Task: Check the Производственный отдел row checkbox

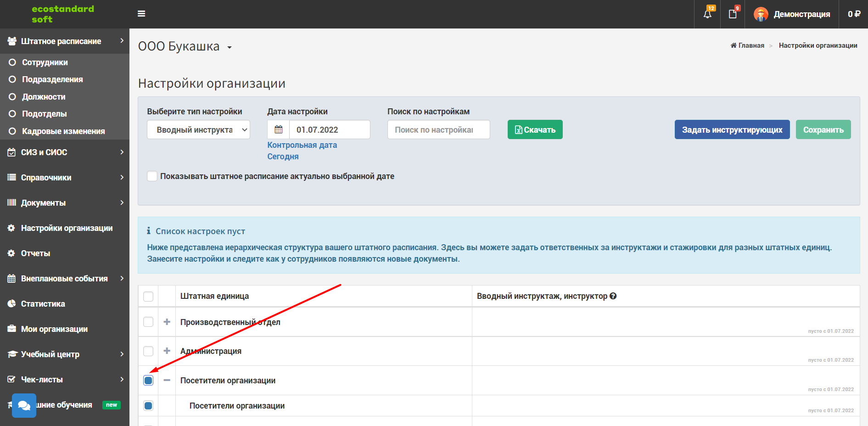Action: click(148, 322)
